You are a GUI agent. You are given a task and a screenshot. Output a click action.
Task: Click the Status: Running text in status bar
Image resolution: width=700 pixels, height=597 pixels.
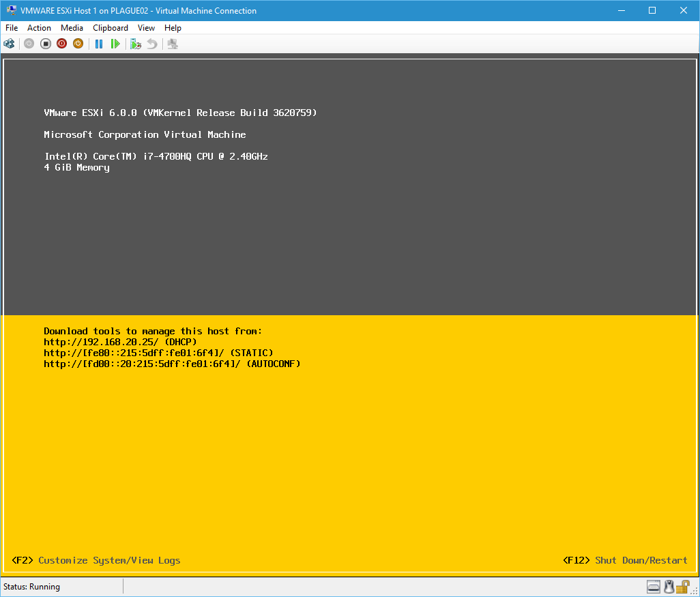point(31,587)
